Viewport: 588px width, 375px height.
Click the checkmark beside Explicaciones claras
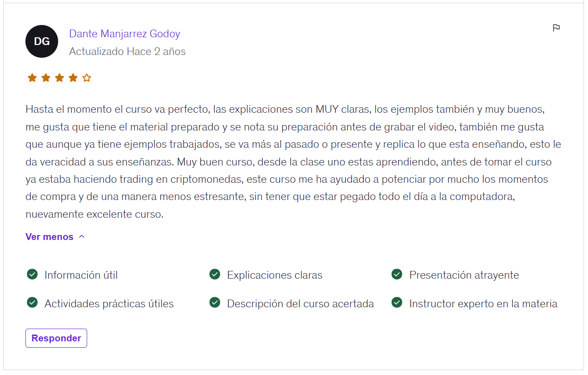[215, 274]
